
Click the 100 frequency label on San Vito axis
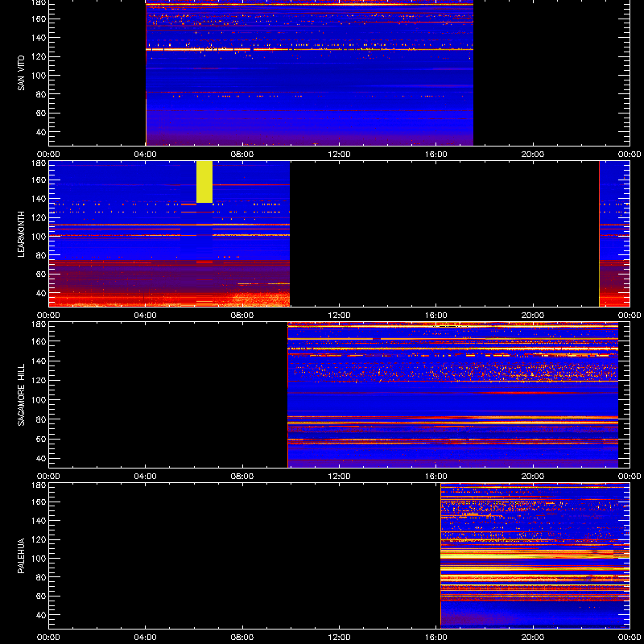coord(39,76)
